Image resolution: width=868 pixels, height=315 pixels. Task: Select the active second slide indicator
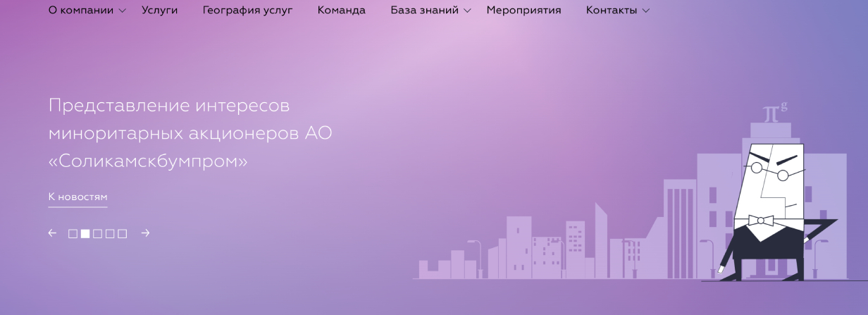point(85,234)
